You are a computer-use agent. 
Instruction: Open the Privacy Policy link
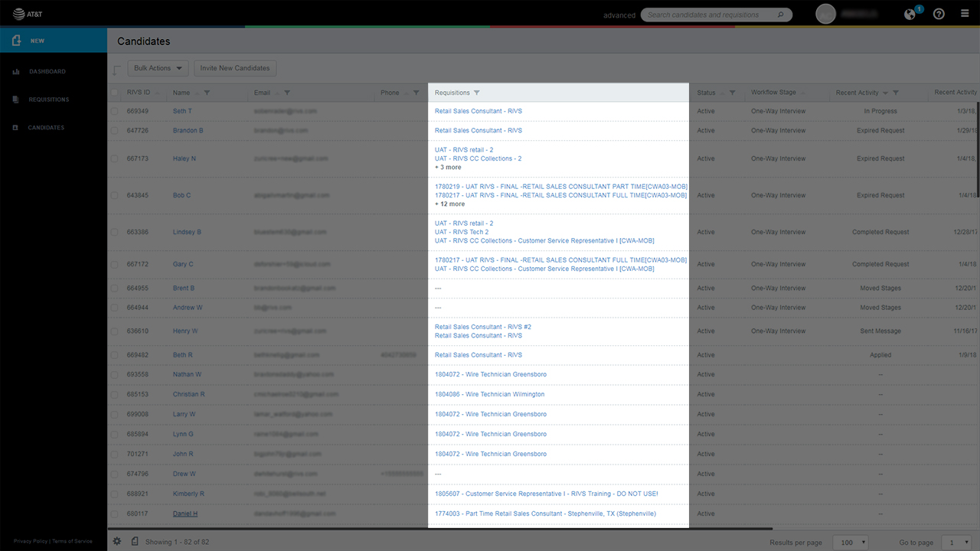point(31,541)
